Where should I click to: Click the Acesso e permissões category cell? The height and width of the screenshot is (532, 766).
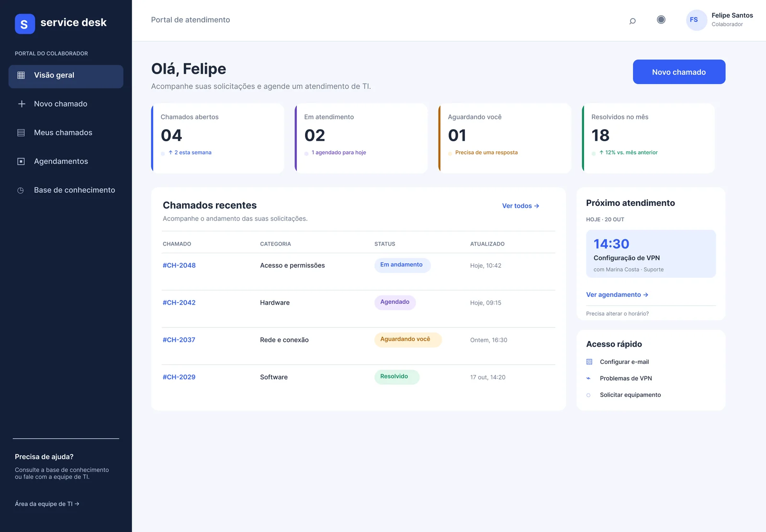tap(293, 266)
